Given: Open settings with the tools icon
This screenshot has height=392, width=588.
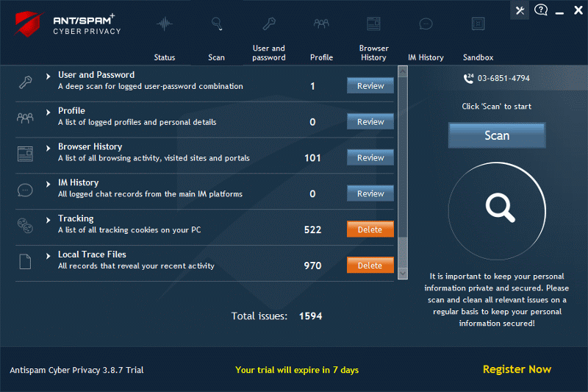Looking at the screenshot, I should point(520,10).
